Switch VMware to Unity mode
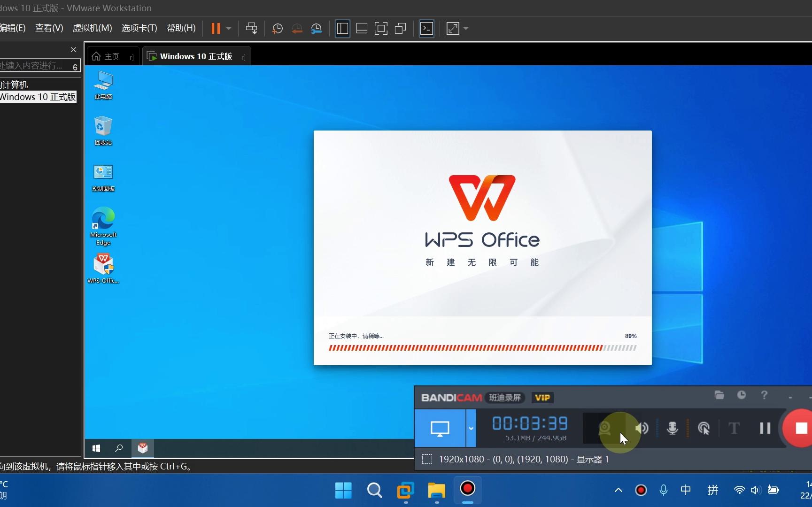The image size is (812, 507). pyautogui.click(x=400, y=29)
